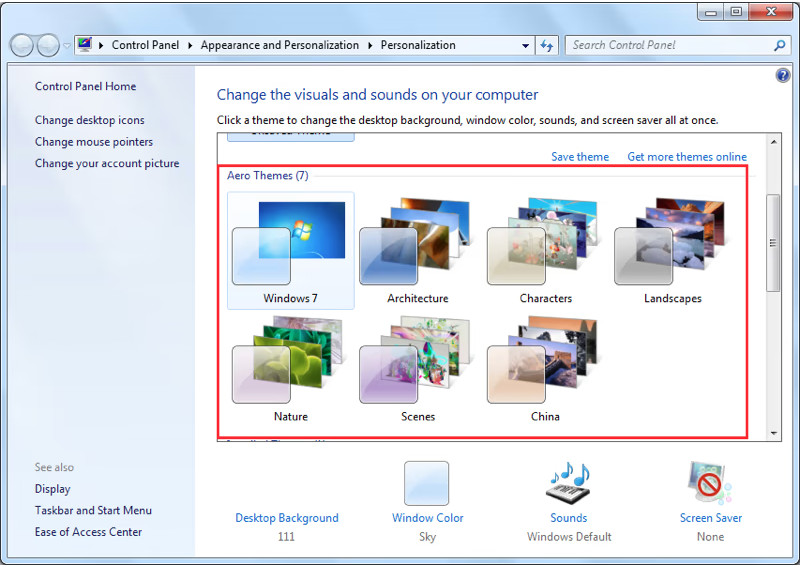Pick the Nature theme
The width and height of the screenshot is (801, 567).
290,368
